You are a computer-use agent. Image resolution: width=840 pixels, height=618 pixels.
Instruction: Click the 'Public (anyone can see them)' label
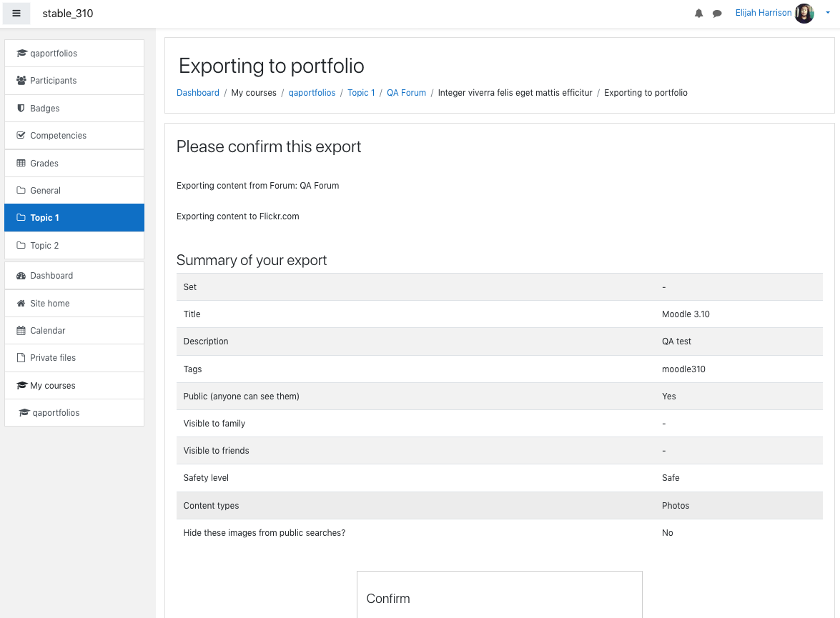click(241, 397)
